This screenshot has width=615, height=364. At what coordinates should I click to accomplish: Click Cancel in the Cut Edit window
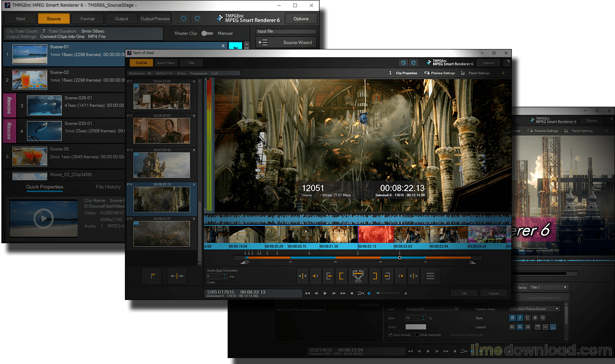pyautogui.click(x=494, y=293)
